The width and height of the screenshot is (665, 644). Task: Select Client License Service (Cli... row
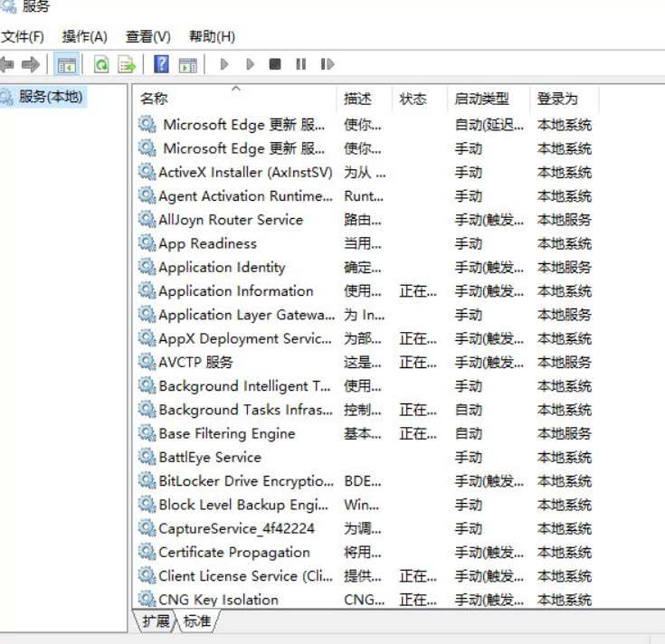[366, 576]
